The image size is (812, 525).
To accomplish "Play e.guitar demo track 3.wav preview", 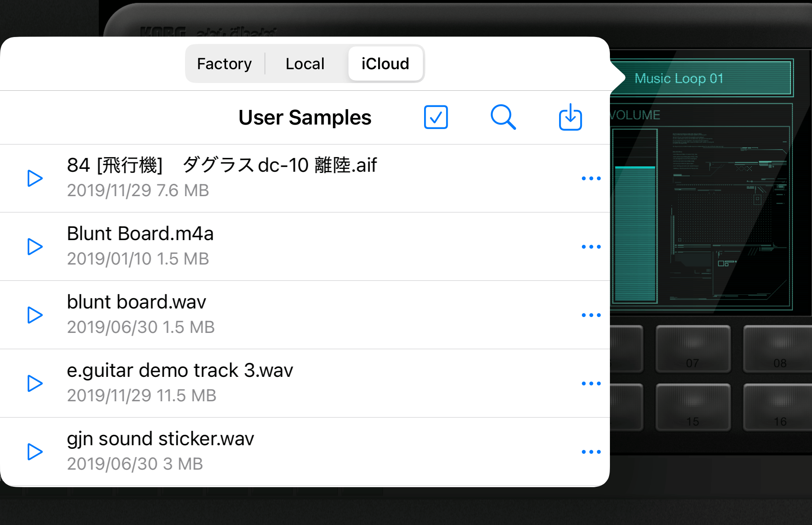I will [x=35, y=383].
